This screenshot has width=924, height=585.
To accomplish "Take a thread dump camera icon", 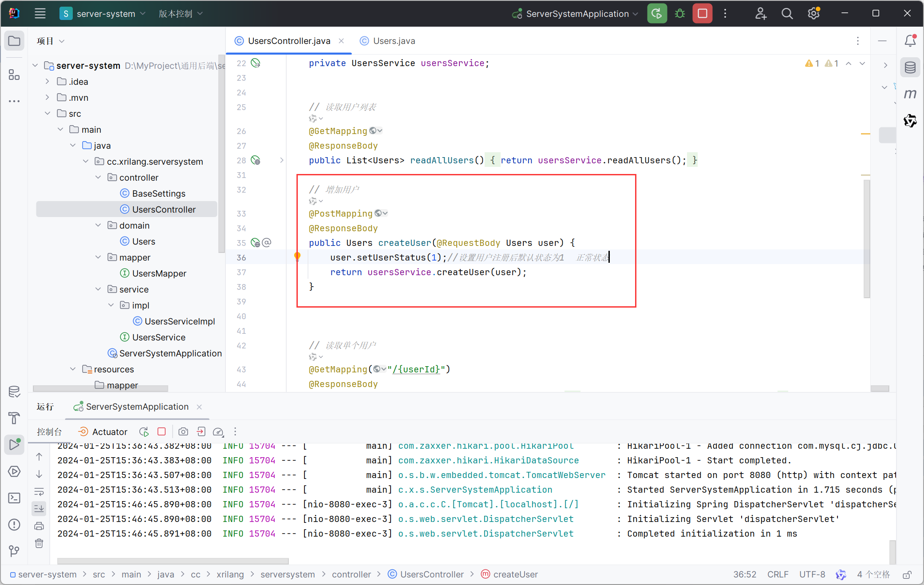I will 183,431.
